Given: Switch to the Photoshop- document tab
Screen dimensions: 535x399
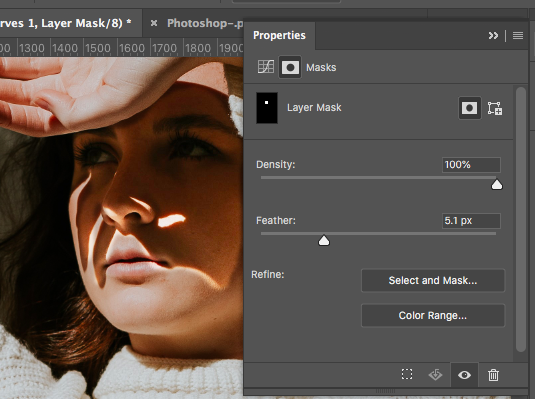Looking at the screenshot, I should click(x=205, y=23).
